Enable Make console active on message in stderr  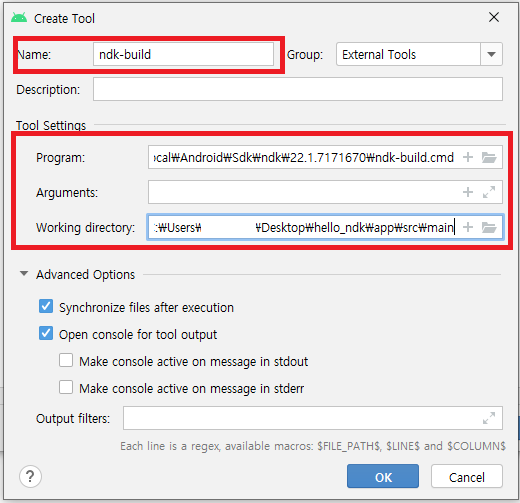pyautogui.click(x=66, y=387)
